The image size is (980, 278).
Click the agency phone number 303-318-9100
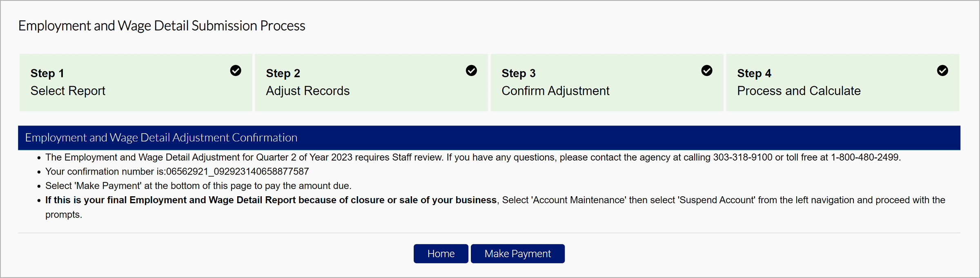pyautogui.click(x=743, y=157)
